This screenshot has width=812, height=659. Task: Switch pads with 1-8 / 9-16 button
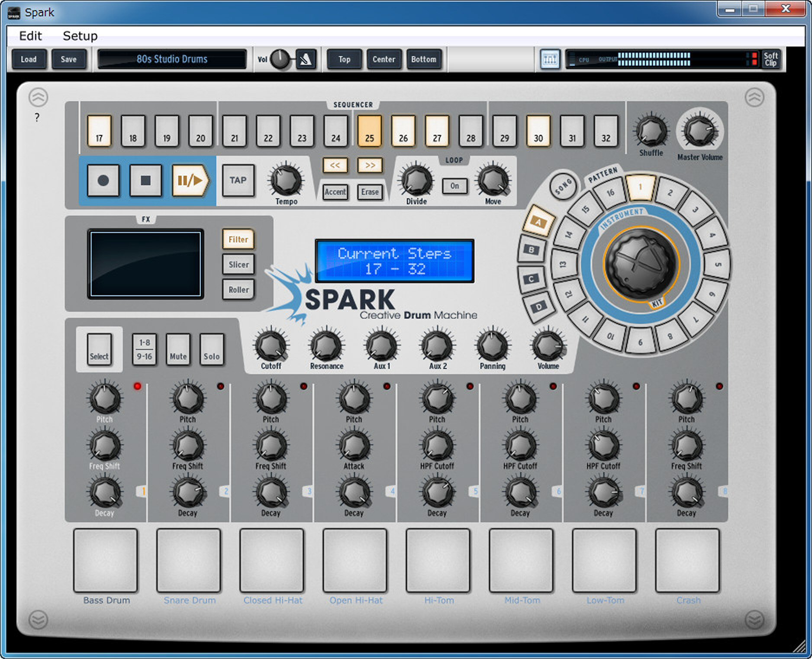144,349
